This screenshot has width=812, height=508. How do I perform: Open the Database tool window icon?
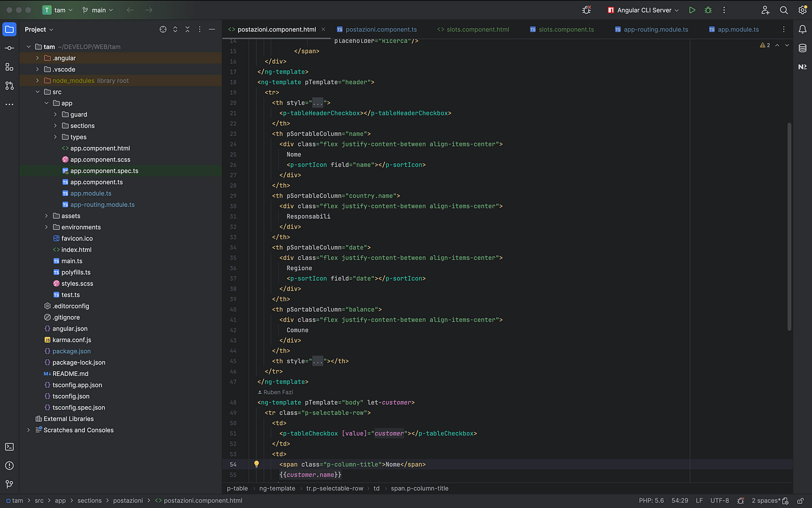802,48
